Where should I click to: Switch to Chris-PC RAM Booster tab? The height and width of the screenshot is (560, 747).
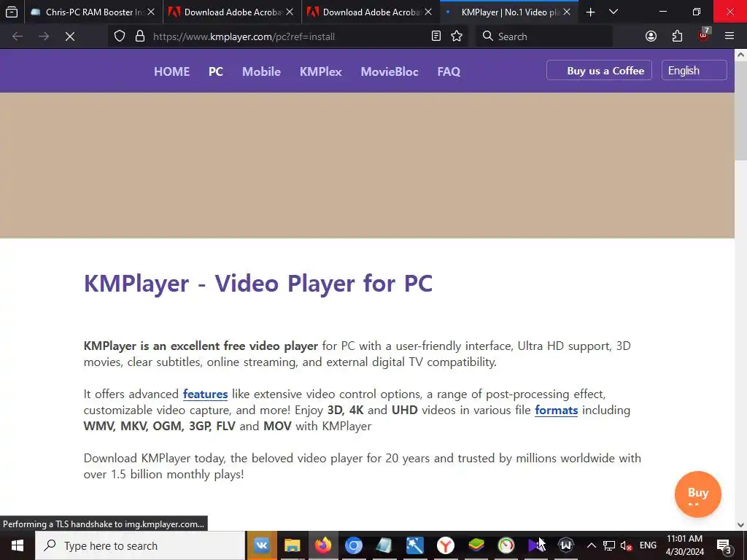click(x=93, y=12)
